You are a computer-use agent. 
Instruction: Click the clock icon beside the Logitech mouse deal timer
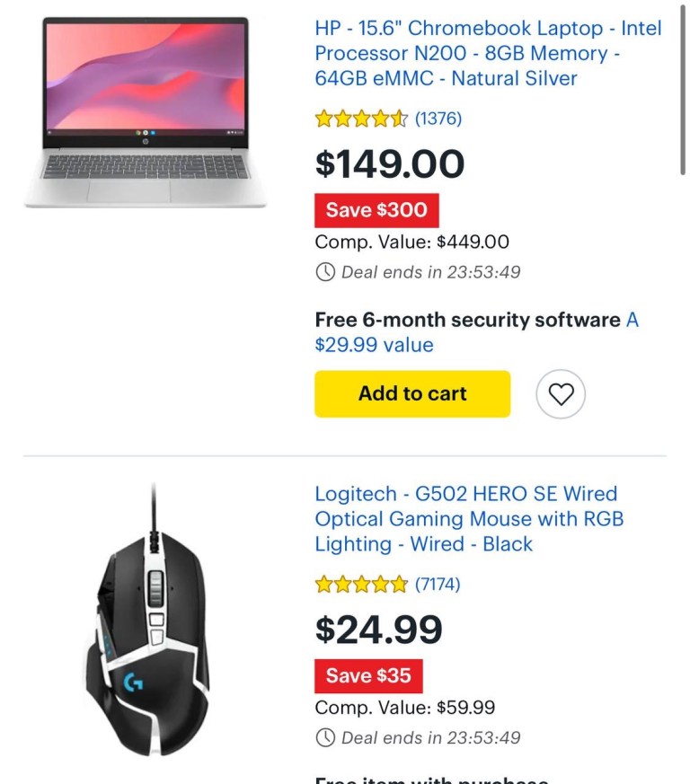click(x=325, y=737)
